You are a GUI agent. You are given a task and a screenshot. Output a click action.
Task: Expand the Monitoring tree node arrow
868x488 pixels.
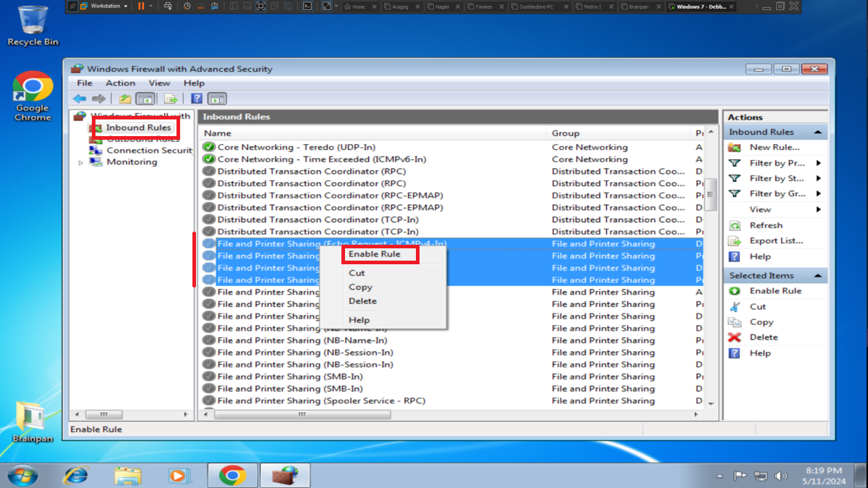click(x=81, y=163)
